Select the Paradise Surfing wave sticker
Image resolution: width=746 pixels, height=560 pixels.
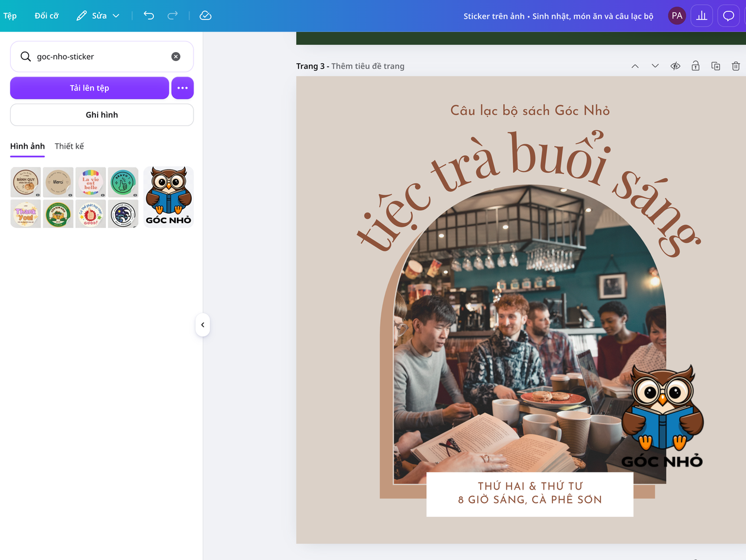(x=123, y=213)
